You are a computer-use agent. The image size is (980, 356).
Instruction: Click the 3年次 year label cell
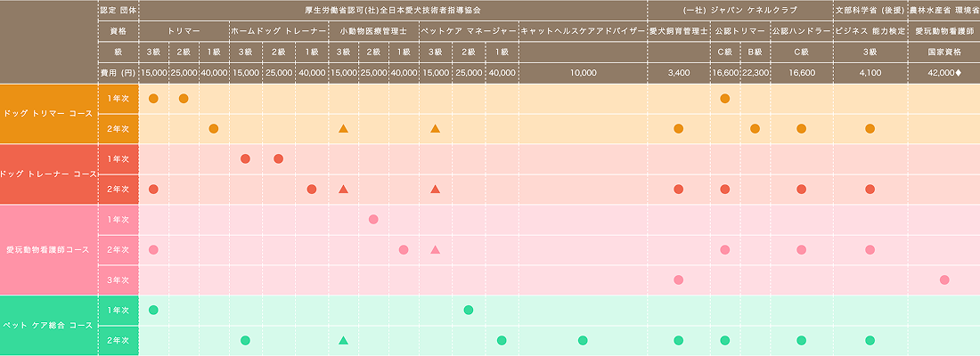coord(118,280)
